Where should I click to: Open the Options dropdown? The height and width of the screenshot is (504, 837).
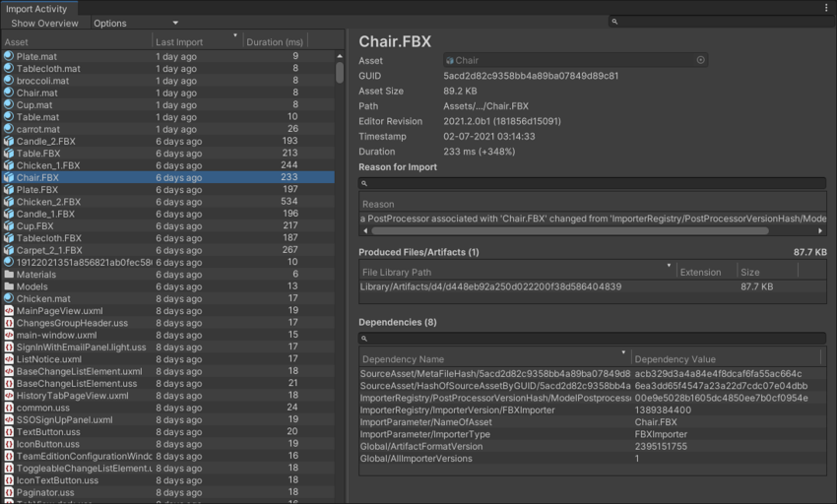pos(136,23)
